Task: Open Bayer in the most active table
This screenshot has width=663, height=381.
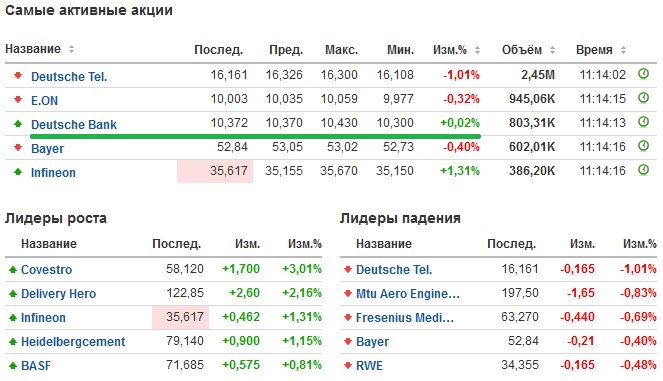Action: click(x=47, y=149)
